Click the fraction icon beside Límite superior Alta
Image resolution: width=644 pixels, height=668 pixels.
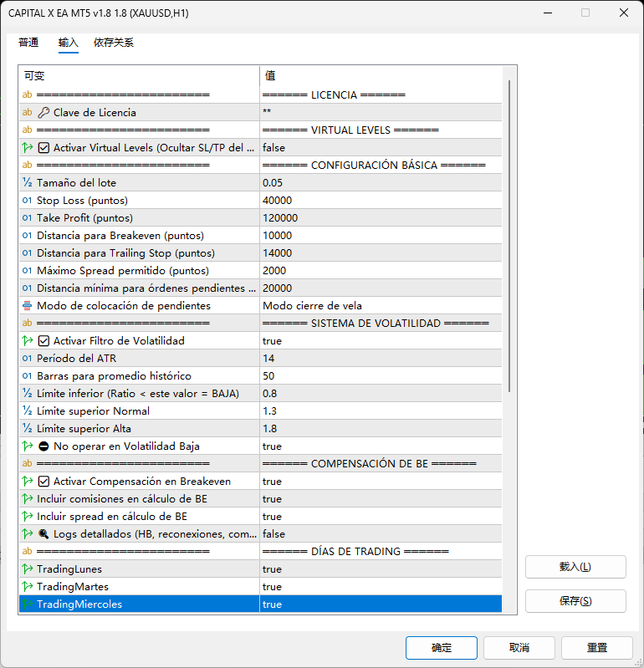(28, 429)
